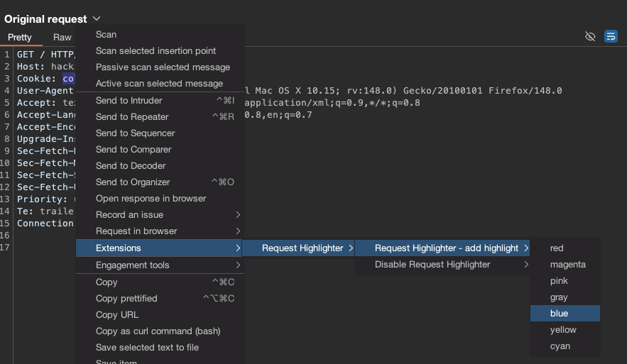Image resolution: width=627 pixels, height=364 pixels.
Task: Select Active scan selected message
Action: [x=159, y=84]
